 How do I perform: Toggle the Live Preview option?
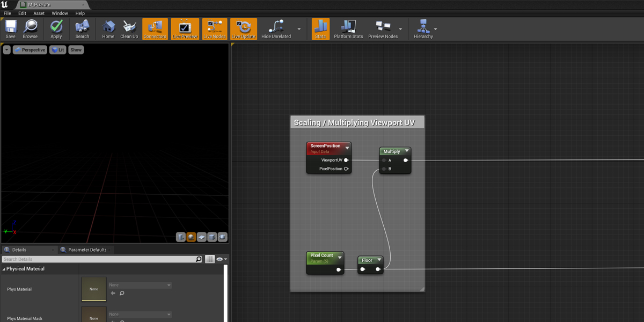click(x=185, y=29)
